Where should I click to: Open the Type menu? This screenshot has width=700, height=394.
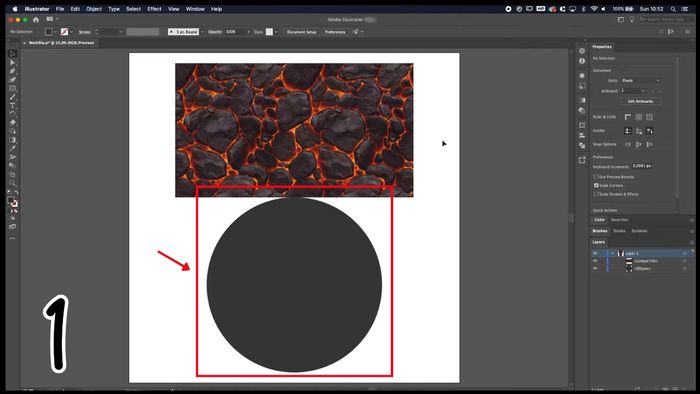point(114,9)
